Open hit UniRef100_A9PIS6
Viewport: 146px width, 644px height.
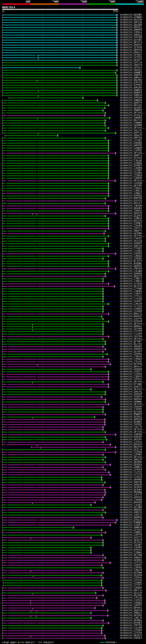pyautogui.click(x=131, y=22)
